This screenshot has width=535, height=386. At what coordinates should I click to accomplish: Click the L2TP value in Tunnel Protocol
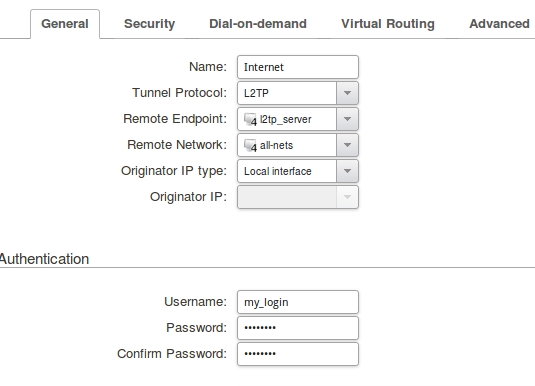pyautogui.click(x=256, y=93)
